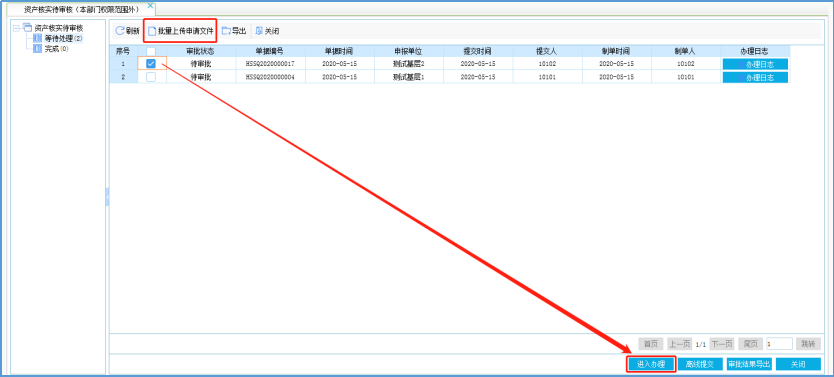Open 办理日志 for row HSSQ2020000017

click(x=755, y=64)
